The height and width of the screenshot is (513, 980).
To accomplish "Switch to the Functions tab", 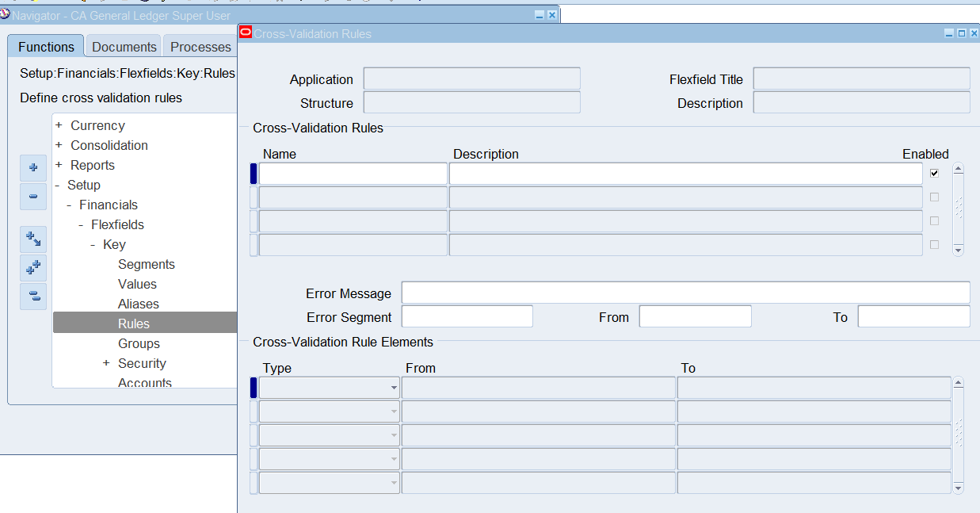I will (46, 47).
